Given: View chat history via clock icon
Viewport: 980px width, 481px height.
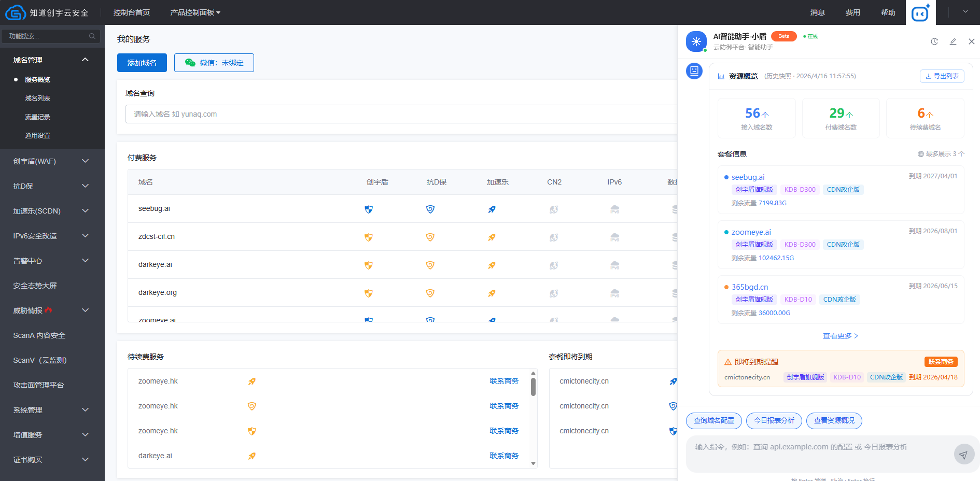Looking at the screenshot, I should point(934,41).
